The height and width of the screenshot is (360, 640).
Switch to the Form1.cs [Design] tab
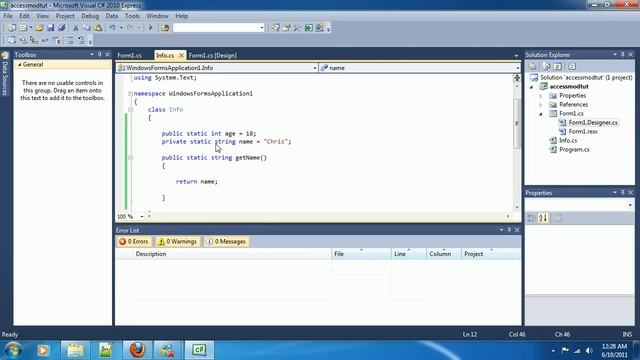[x=212, y=56]
